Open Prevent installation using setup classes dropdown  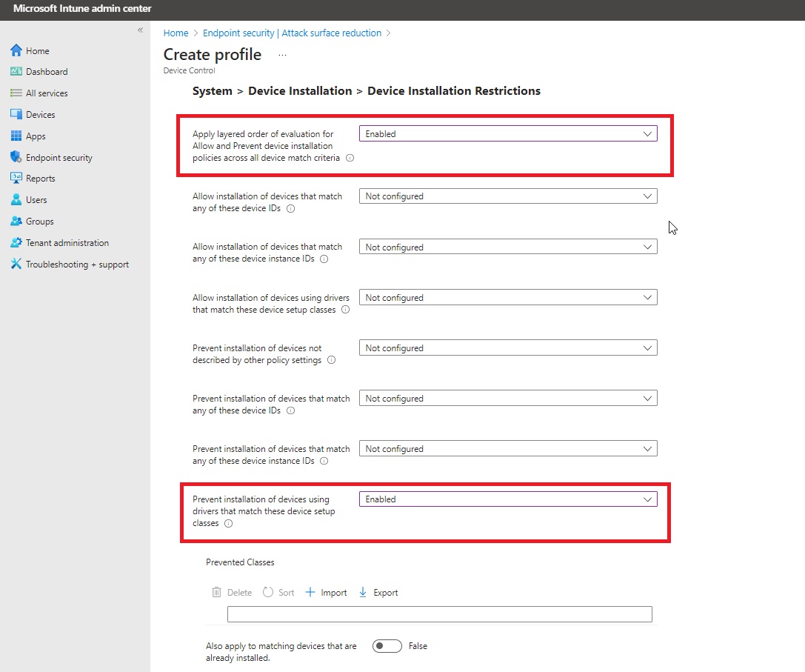point(508,499)
